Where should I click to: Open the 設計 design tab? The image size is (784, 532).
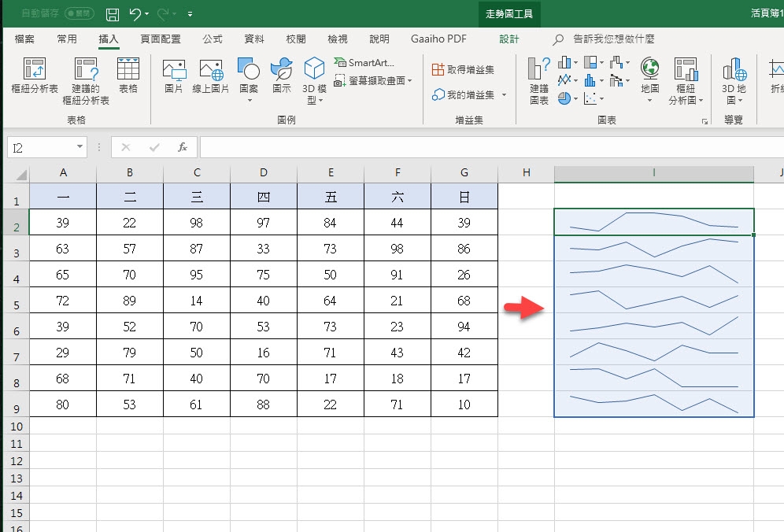509,39
